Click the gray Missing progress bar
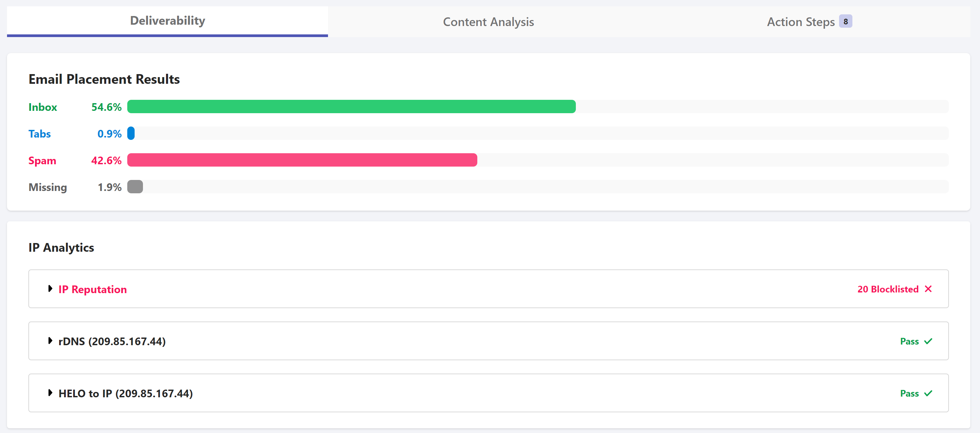Viewport: 980px width, 433px height. pos(135,187)
